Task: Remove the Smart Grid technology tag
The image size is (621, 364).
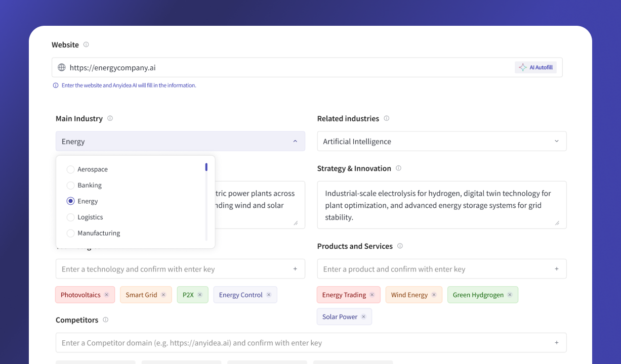Action: pos(163,294)
